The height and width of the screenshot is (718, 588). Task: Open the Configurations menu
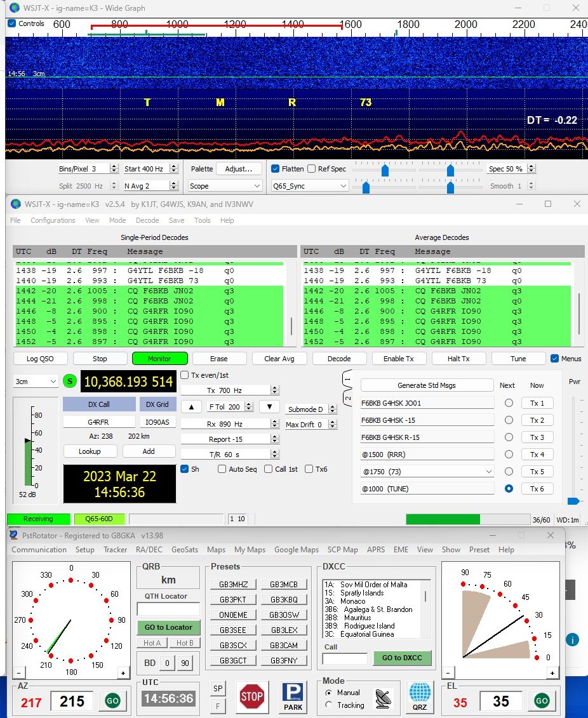pyautogui.click(x=53, y=220)
